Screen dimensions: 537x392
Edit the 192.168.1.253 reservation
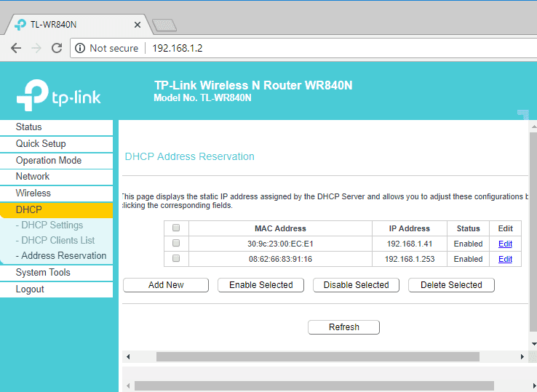click(x=505, y=259)
